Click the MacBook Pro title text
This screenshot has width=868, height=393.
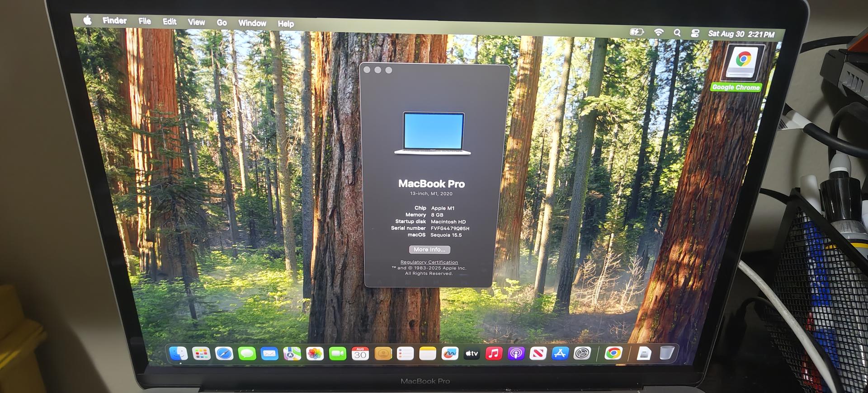click(x=431, y=183)
